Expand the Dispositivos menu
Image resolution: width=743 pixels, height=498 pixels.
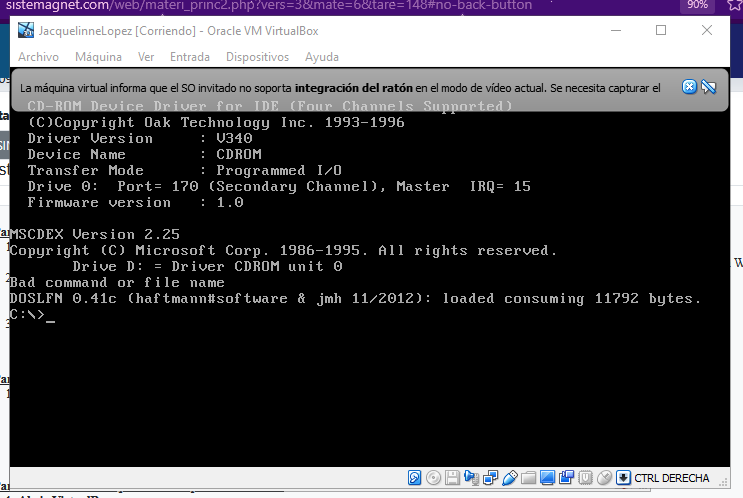257,57
